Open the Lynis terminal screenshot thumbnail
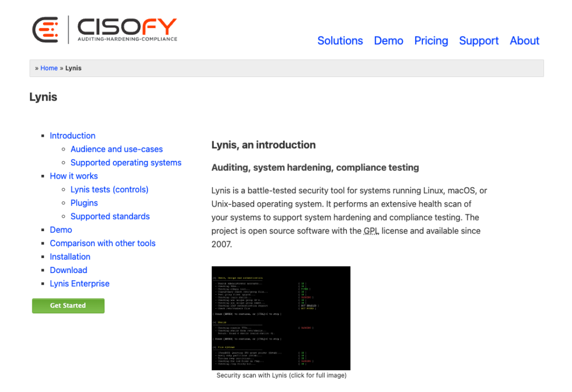This screenshot has height=392, width=572. (281, 318)
